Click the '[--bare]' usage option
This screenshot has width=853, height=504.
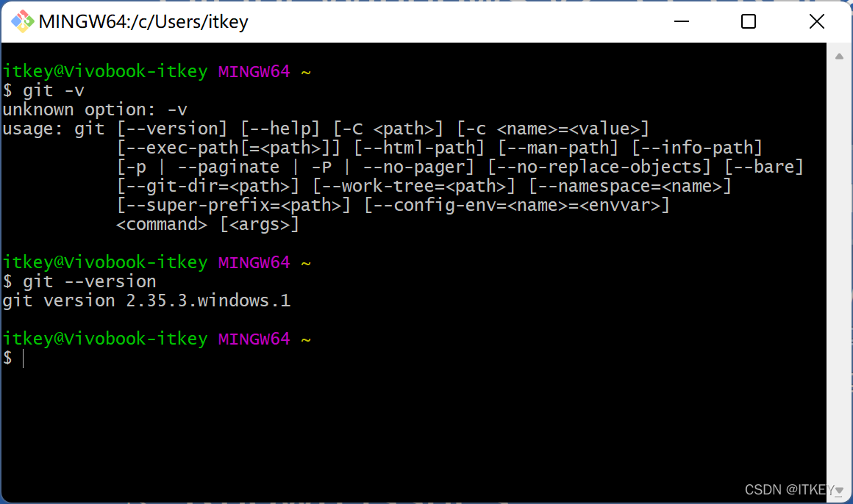[x=764, y=167]
